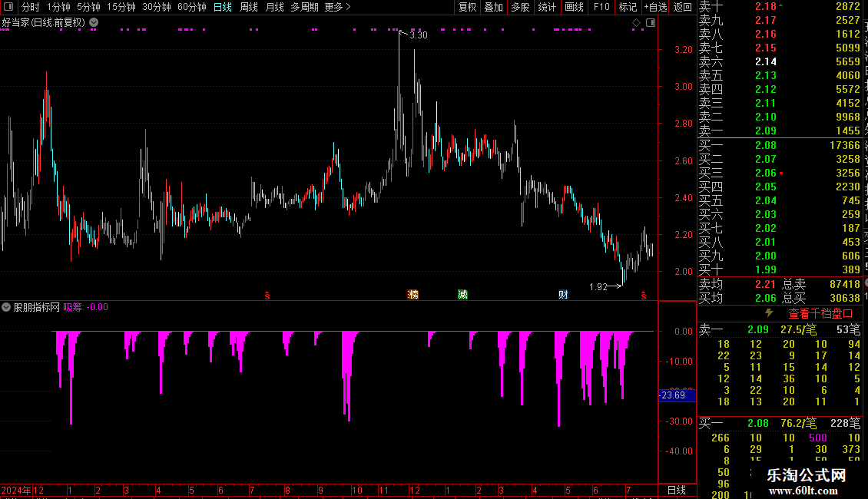Click the 27.5/笔 ask queue header
868x499 pixels.
pyautogui.click(x=798, y=329)
